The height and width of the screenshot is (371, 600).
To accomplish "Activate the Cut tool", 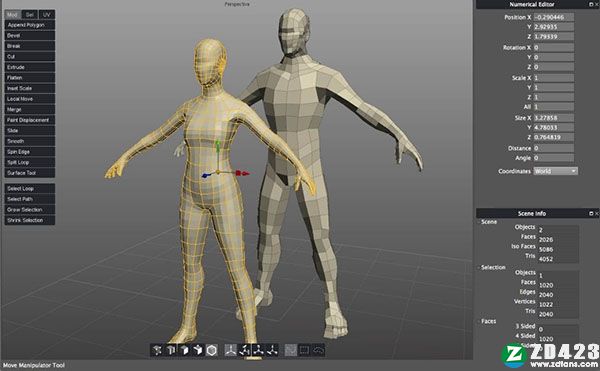I will (x=30, y=57).
